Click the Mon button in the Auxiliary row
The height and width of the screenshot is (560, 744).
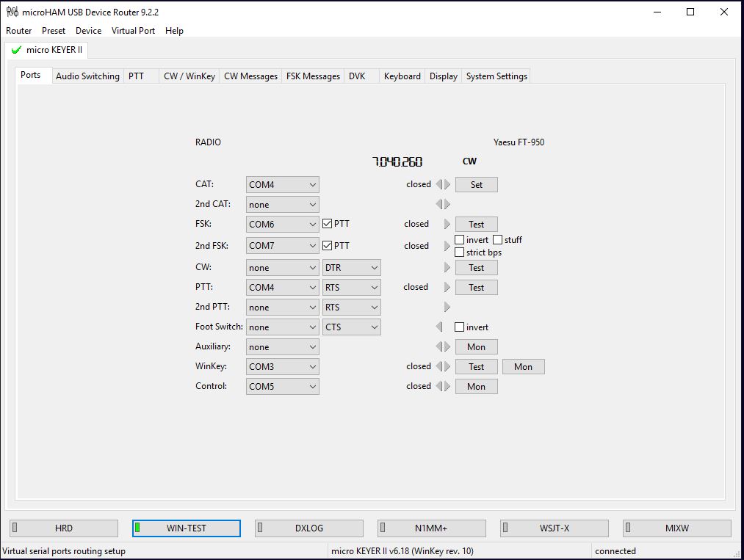(477, 347)
